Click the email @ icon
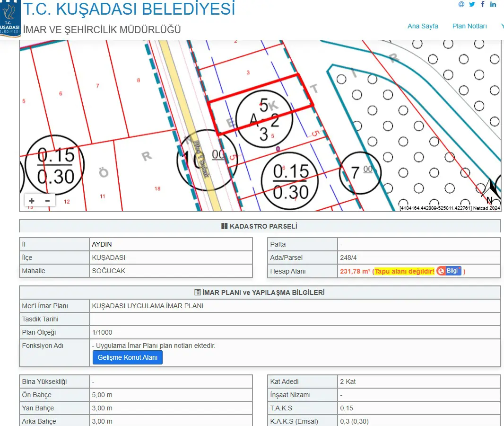504x426 pixels. [x=461, y=4]
